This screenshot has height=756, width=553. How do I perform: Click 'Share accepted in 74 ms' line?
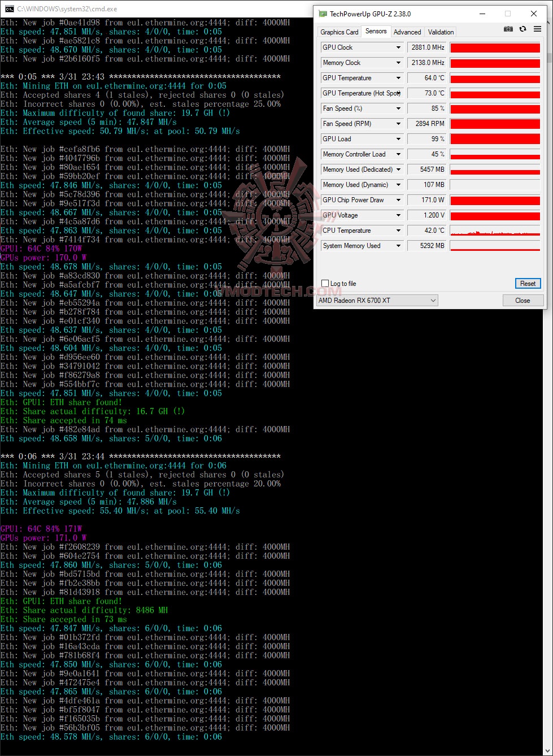coord(64,420)
